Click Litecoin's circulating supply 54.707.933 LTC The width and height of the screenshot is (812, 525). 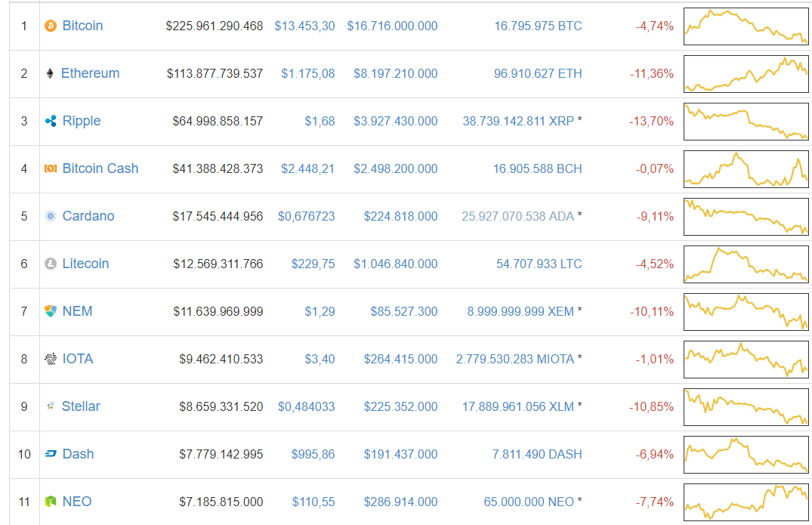(539, 264)
